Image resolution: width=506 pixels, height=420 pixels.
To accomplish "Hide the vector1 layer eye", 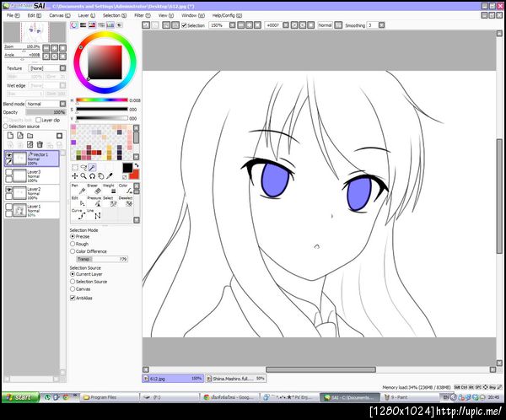I will 9,155.
